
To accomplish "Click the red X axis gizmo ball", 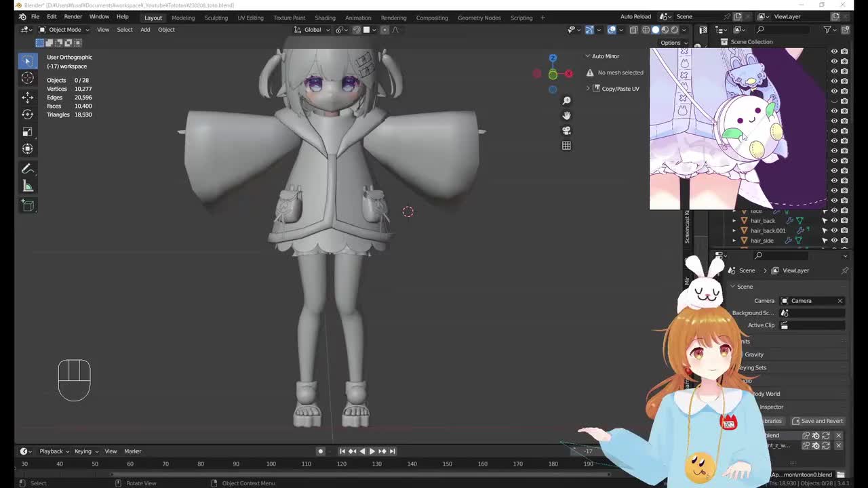I will click(x=569, y=74).
